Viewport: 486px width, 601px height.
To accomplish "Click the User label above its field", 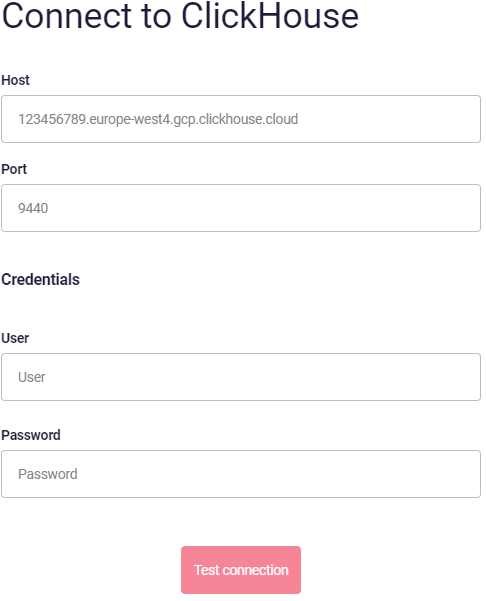I will click(x=15, y=338).
